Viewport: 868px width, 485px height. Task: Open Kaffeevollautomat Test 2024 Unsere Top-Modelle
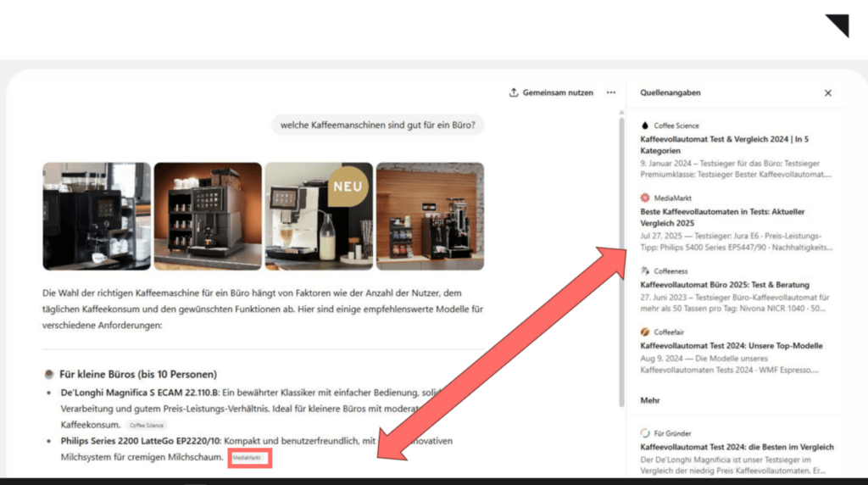pos(732,345)
